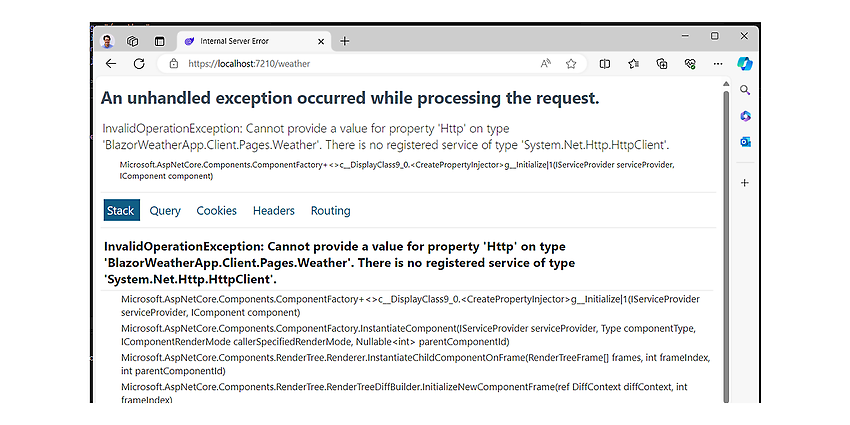
Task: Switch to the Headers tab
Action: pyautogui.click(x=274, y=211)
